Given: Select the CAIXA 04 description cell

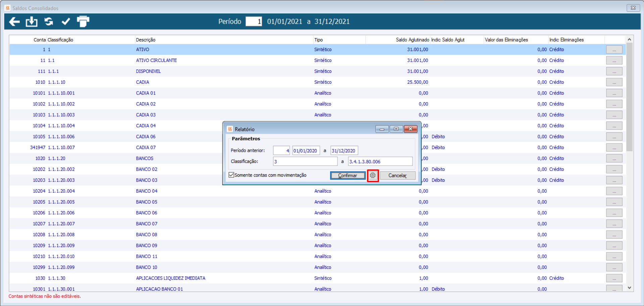Looking at the screenshot, I should [146, 126].
